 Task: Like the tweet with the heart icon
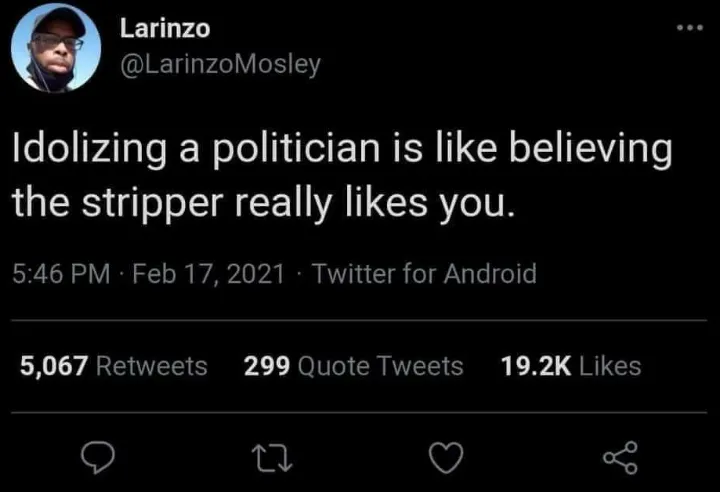[442, 457]
